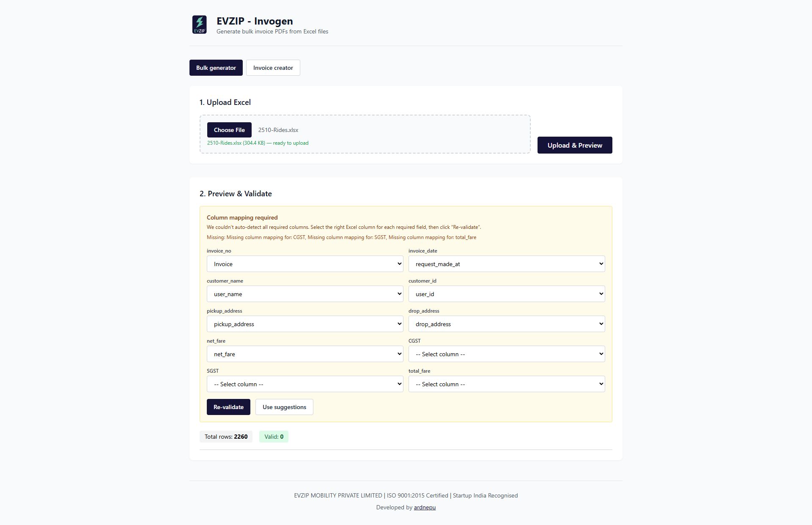Open the customer_id dropdown set to user_id

[506, 294]
